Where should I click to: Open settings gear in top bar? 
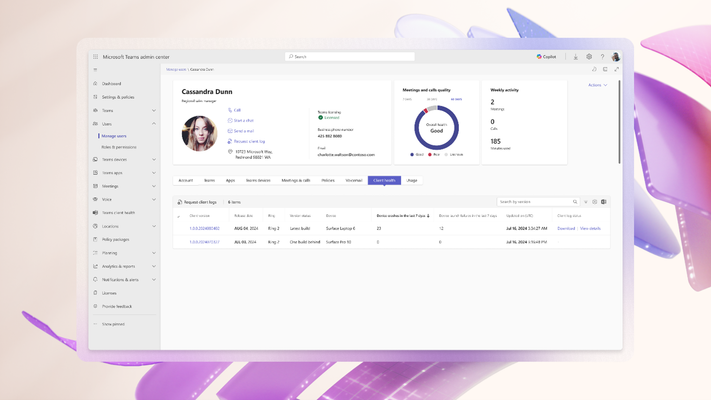[x=589, y=57]
